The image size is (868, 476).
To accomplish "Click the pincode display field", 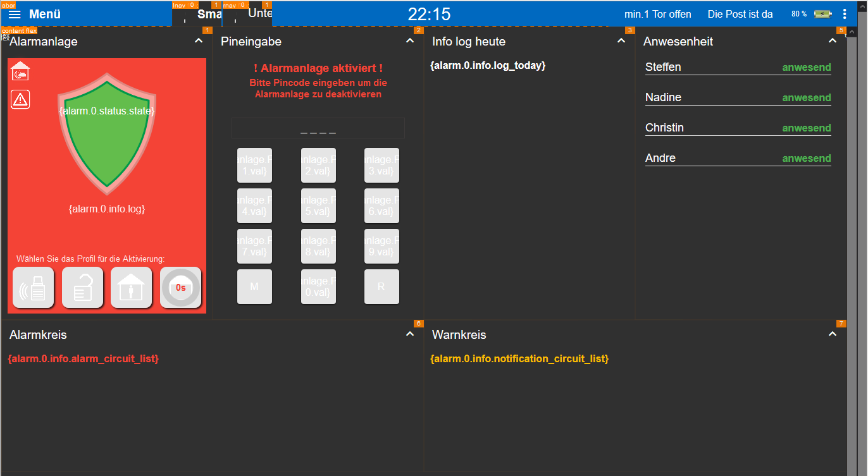I will tap(318, 128).
